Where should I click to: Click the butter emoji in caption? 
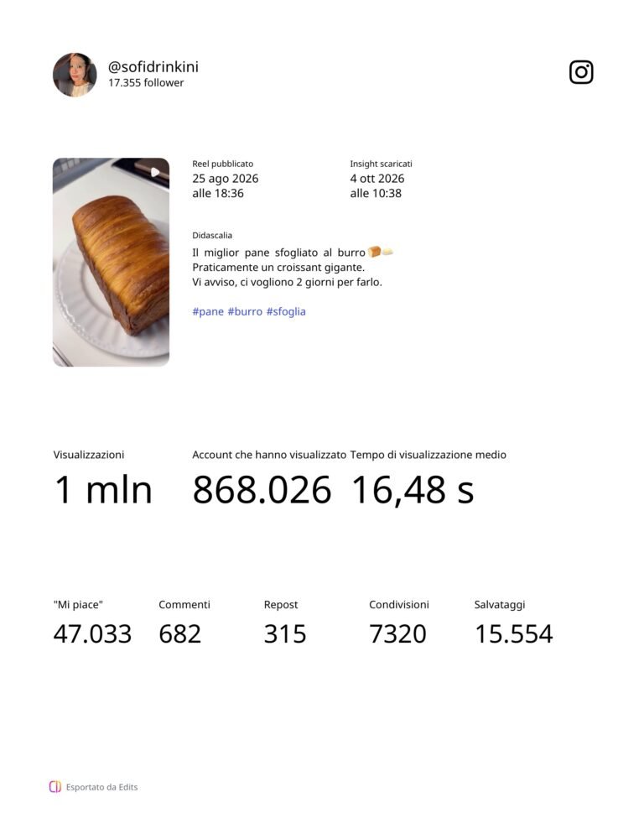pos(387,252)
